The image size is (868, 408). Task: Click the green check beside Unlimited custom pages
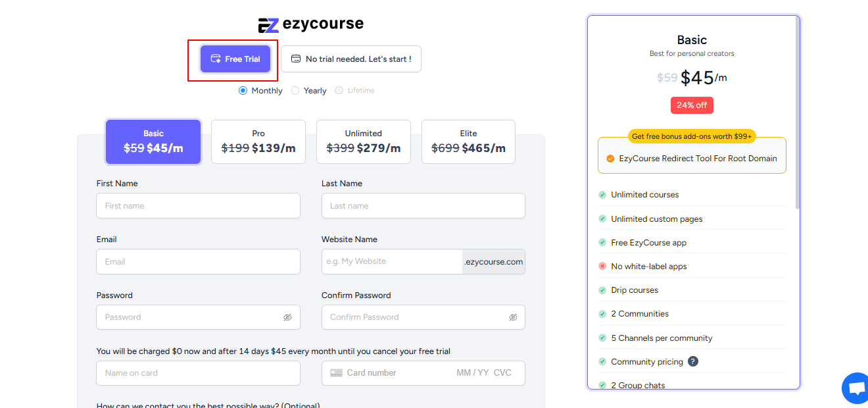click(602, 219)
